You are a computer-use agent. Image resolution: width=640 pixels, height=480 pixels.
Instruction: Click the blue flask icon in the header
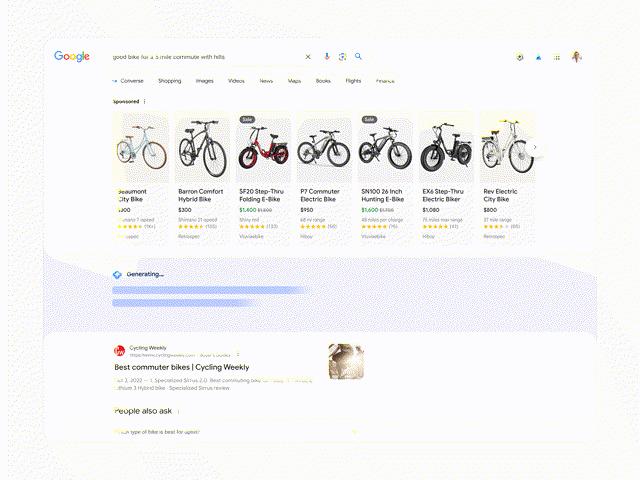538,58
